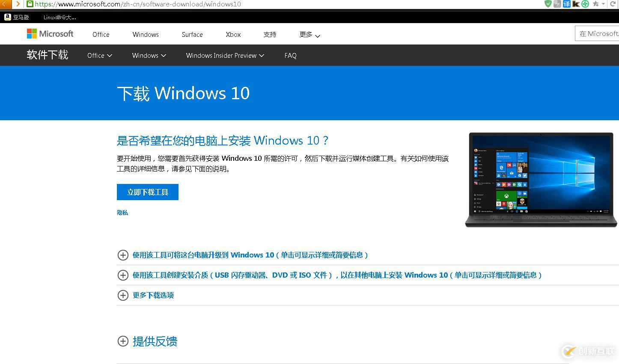Click the Windows 10 laptop image
Image resolution: width=619 pixels, height=364 pixels.
pyautogui.click(x=542, y=180)
